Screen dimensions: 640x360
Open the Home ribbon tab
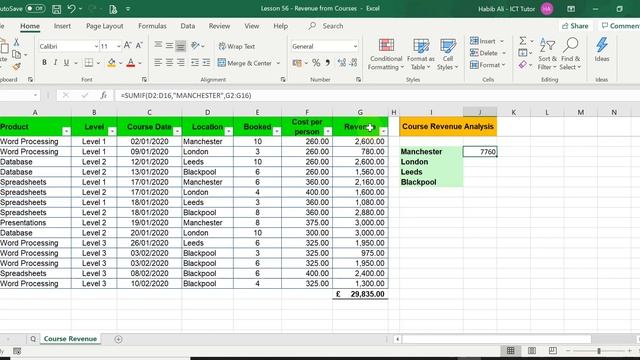click(x=30, y=26)
